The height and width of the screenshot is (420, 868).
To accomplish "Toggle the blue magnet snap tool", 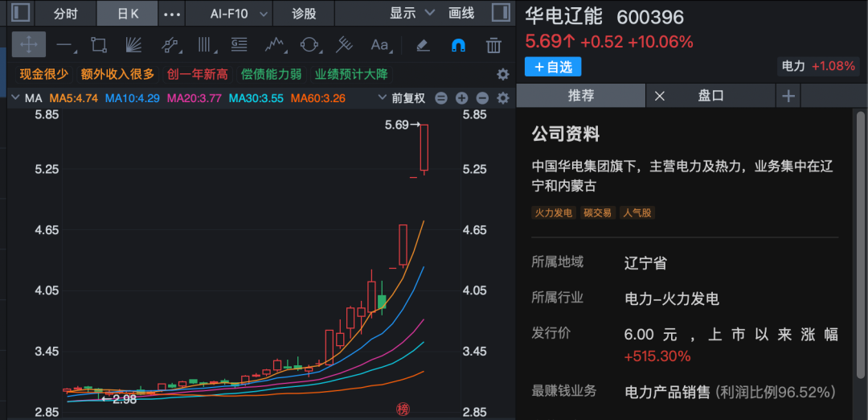I will (x=458, y=45).
